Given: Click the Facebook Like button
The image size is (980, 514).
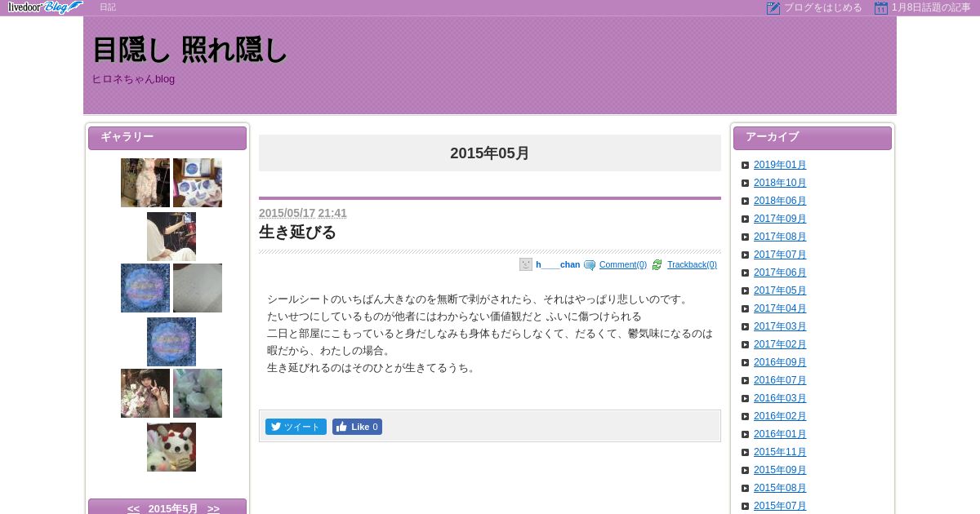Looking at the screenshot, I should [357, 427].
